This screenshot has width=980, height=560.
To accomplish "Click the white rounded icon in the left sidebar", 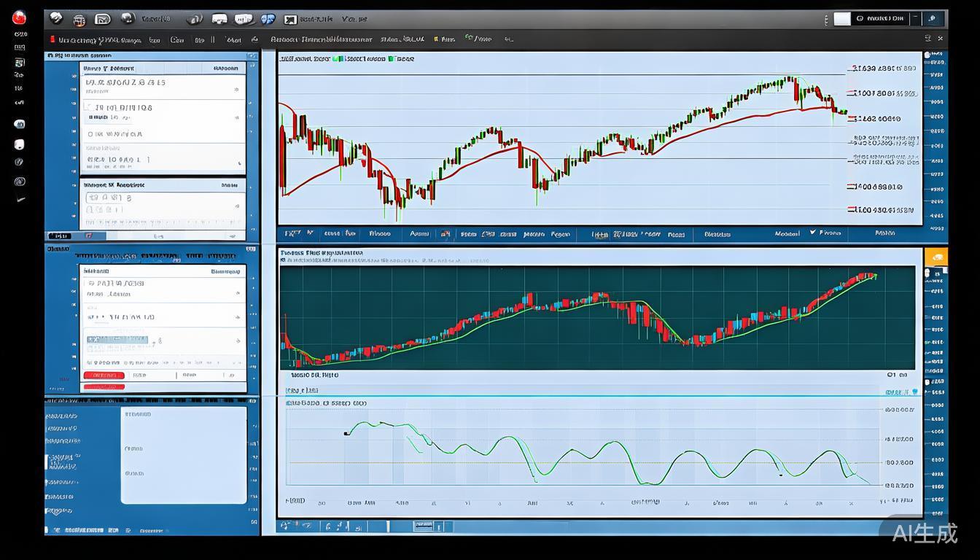I will click(20, 144).
